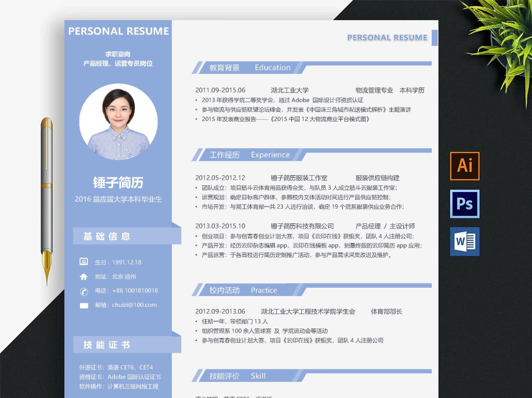The image size is (532, 398).
Task: Select the line 资格证书：Adobe 国际认证证书
Action: click(x=120, y=377)
